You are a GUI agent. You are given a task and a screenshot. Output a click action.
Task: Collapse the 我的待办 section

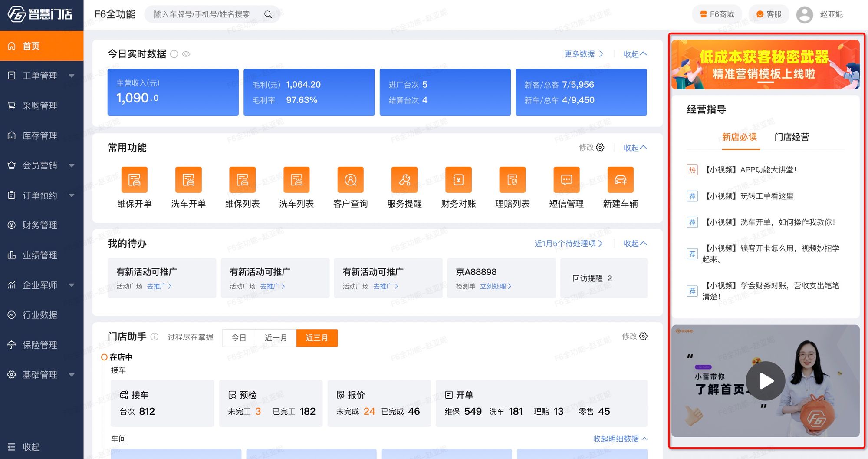635,243
